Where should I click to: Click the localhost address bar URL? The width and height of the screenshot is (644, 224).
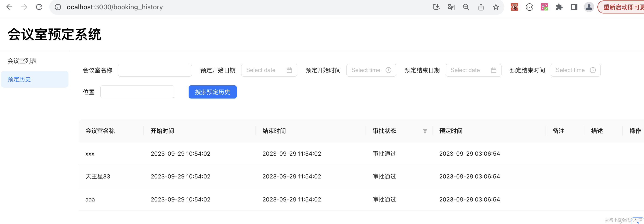114,7
